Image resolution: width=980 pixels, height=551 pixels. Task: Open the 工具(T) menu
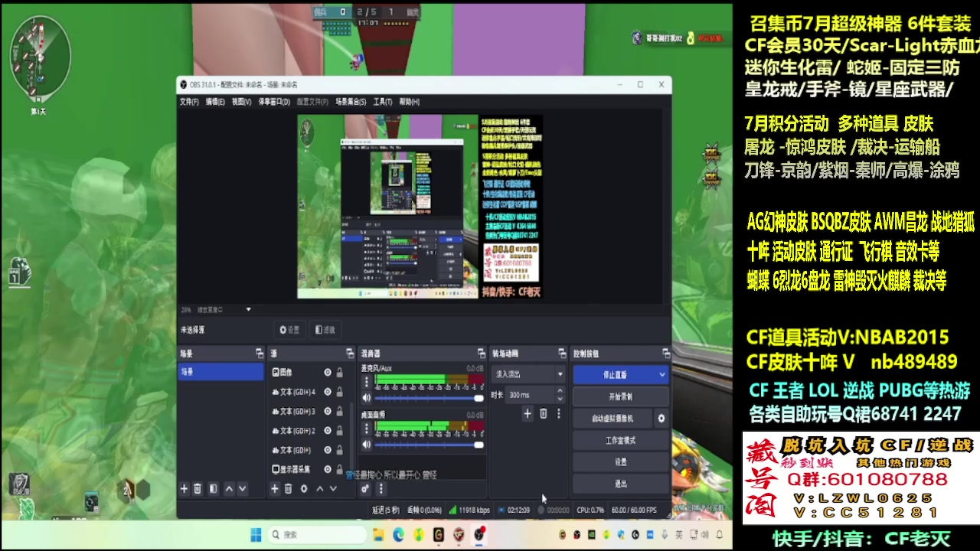(383, 102)
